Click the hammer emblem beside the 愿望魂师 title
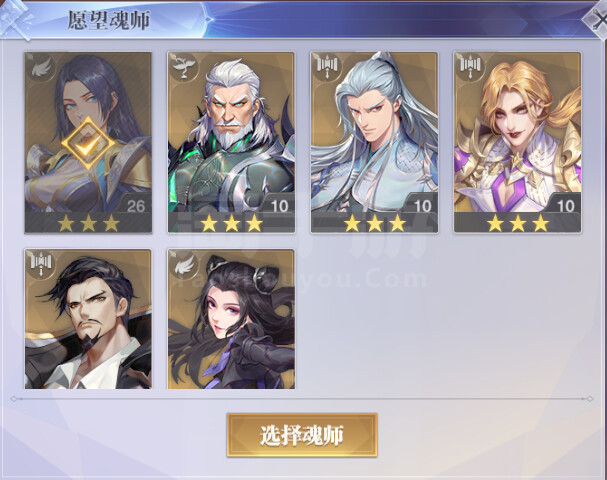The height and width of the screenshot is (480, 607). 15,17
